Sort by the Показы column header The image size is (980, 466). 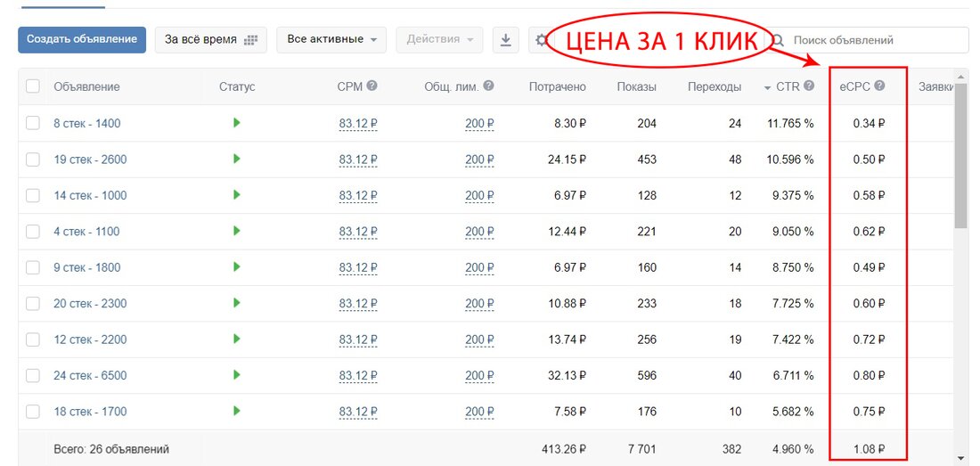tap(636, 86)
